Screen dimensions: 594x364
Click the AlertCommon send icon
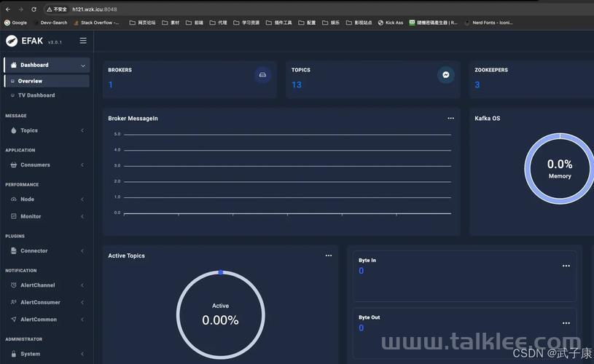coord(14,320)
